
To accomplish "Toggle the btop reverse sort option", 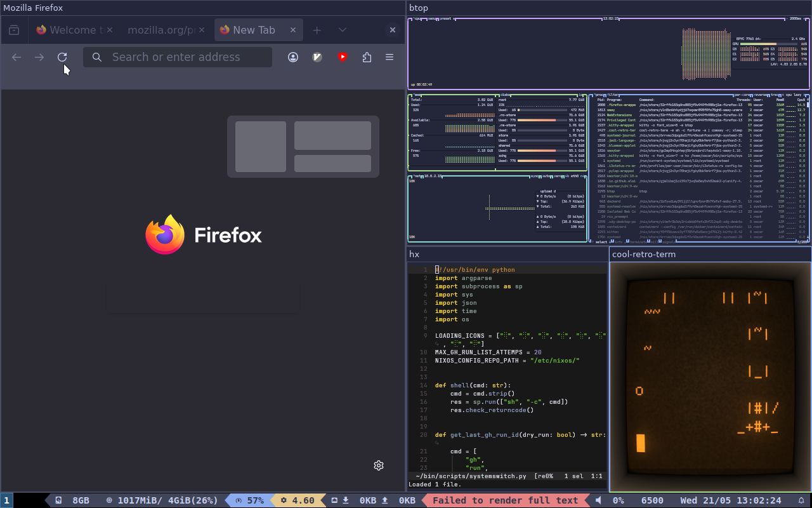I will [761, 95].
